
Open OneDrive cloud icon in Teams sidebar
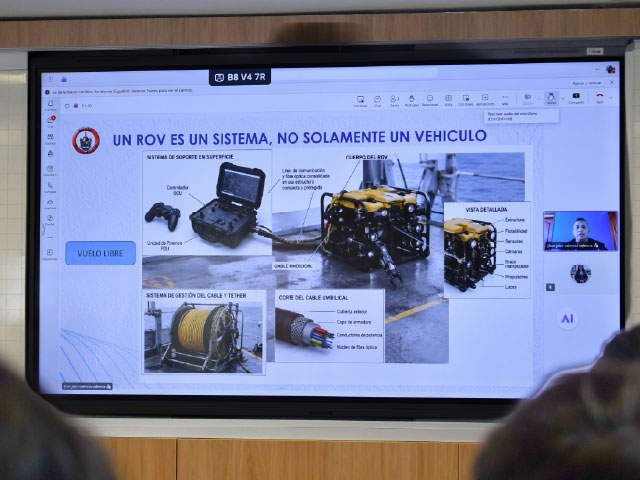tap(50, 204)
